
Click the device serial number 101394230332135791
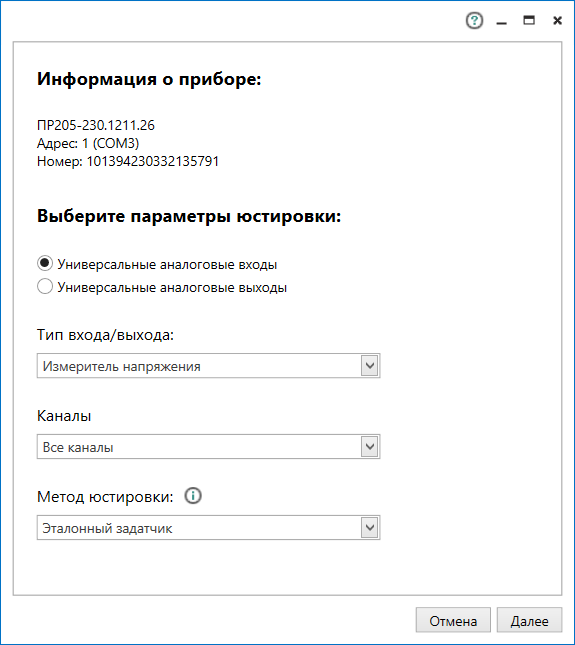click(153, 161)
